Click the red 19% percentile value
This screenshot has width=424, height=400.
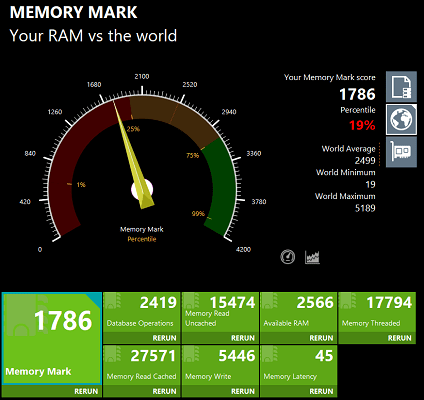[362, 126]
